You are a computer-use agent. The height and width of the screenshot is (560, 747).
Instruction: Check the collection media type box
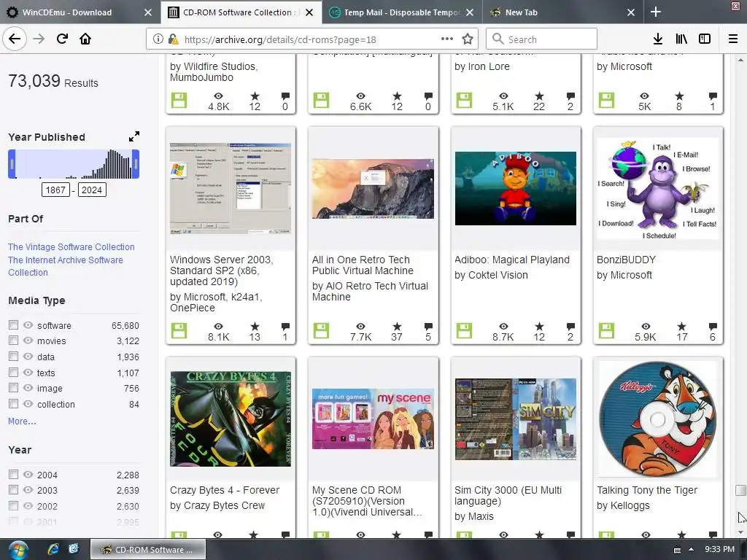pos(13,403)
